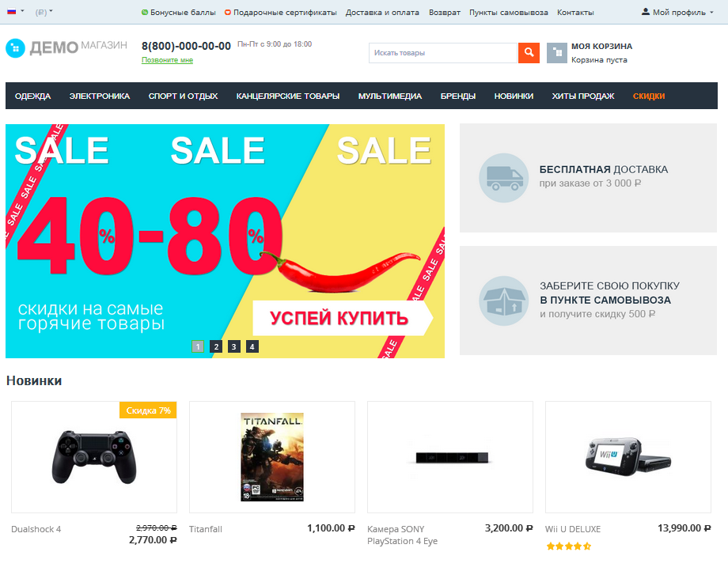Click the Позвоните мне link

(x=167, y=60)
